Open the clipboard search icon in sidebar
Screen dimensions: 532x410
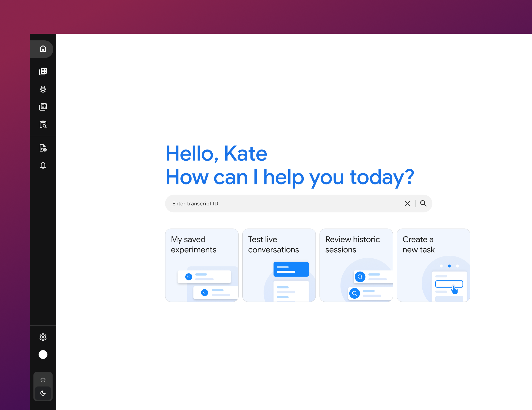click(43, 124)
